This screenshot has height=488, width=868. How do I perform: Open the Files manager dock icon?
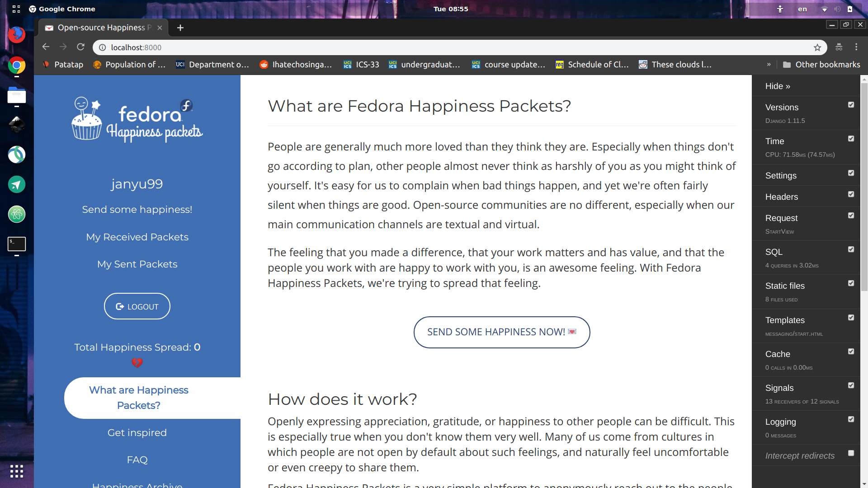pyautogui.click(x=17, y=95)
